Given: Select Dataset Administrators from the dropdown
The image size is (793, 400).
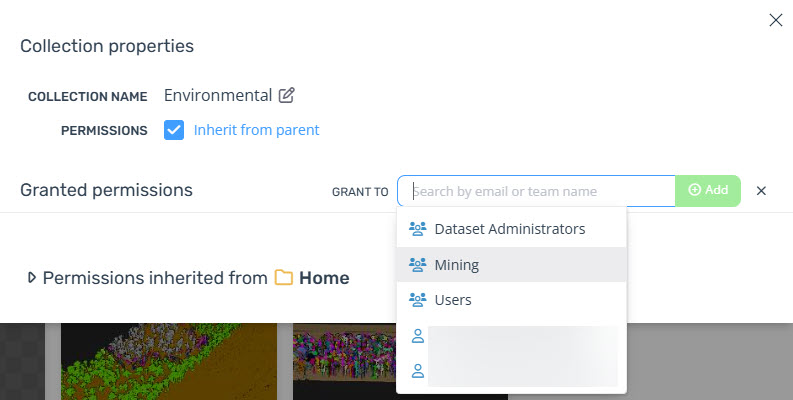Looking at the screenshot, I should [511, 229].
